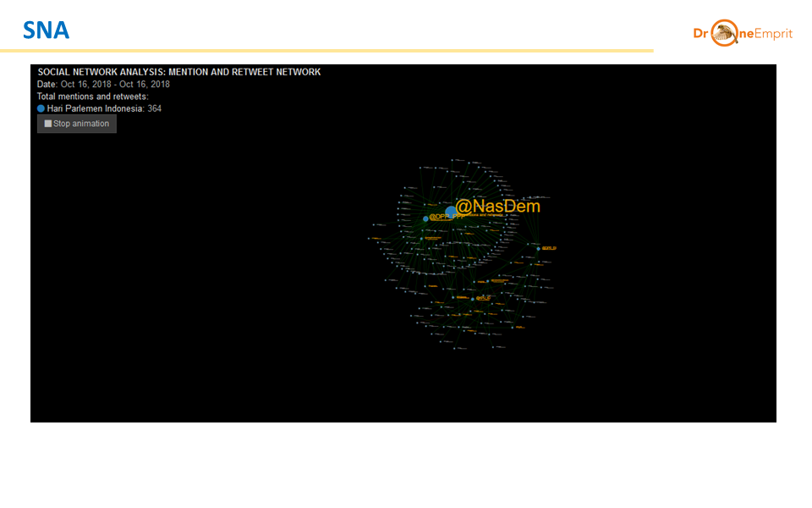Image resolution: width=812 pixels, height=508 pixels.
Task: Click the date range "Oct 16, 2018 - Oct 16, 2018"
Action: coord(115,85)
